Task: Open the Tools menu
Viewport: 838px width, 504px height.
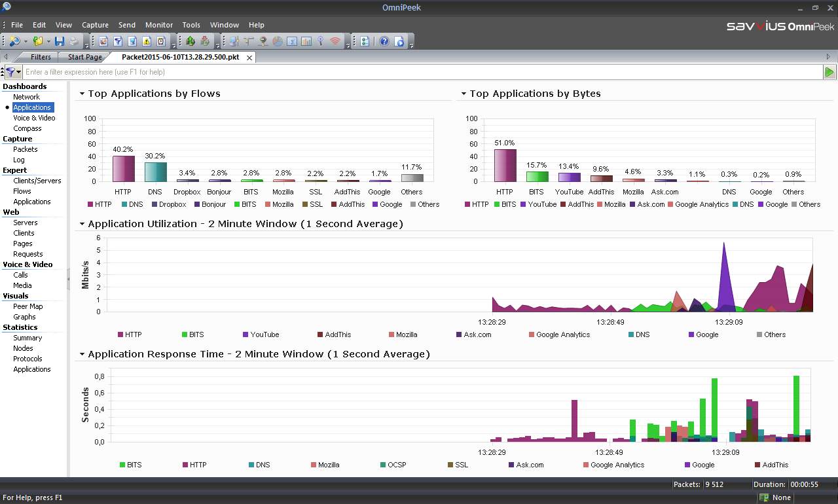Action: click(191, 25)
